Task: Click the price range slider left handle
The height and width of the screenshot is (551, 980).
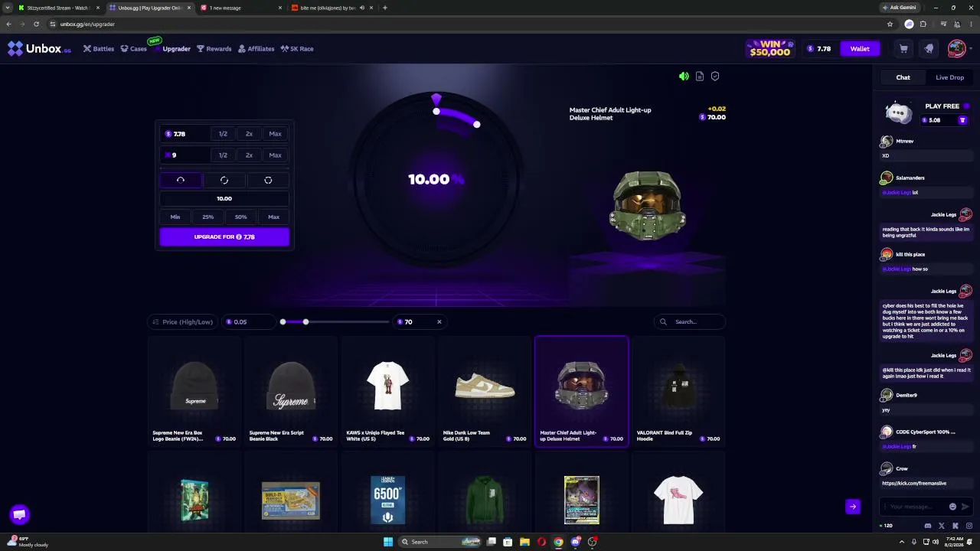Action: (x=283, y=322)
